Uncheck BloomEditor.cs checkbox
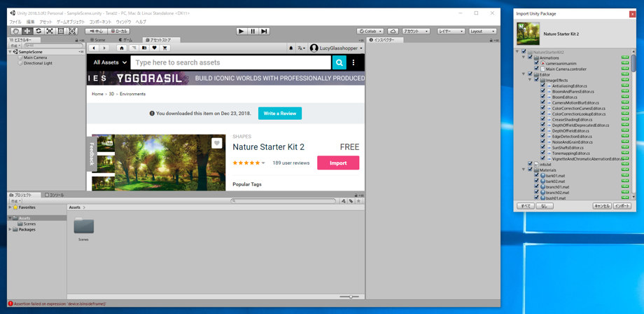644x314 pixels. 543,97
